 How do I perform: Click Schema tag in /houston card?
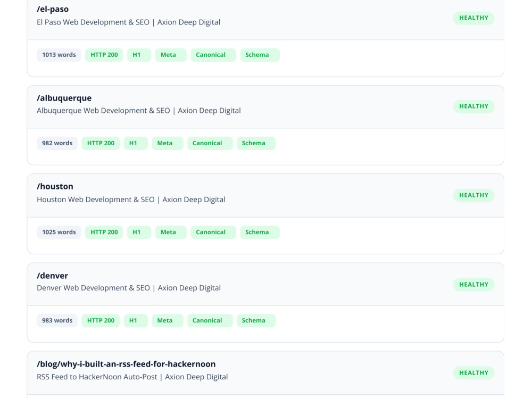click(x=260, y=232)
